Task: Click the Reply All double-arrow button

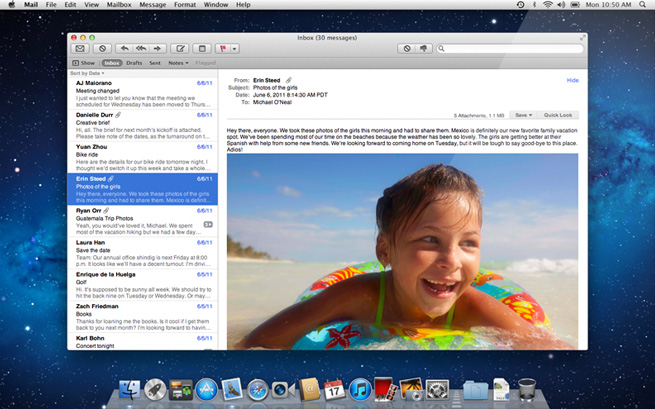Action: point(141,48)
